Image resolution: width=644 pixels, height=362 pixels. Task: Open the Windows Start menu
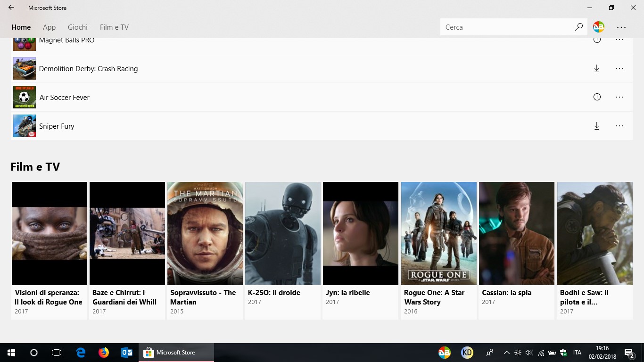11,353
